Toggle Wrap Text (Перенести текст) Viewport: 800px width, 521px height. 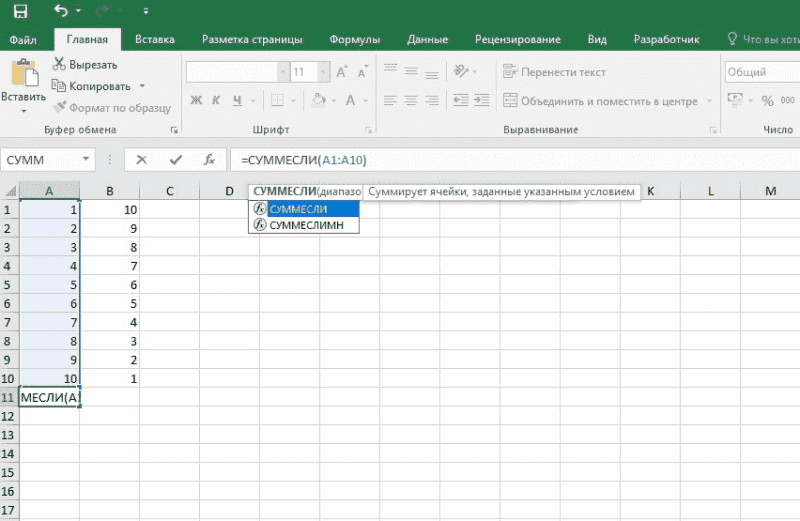coord(555,72)
